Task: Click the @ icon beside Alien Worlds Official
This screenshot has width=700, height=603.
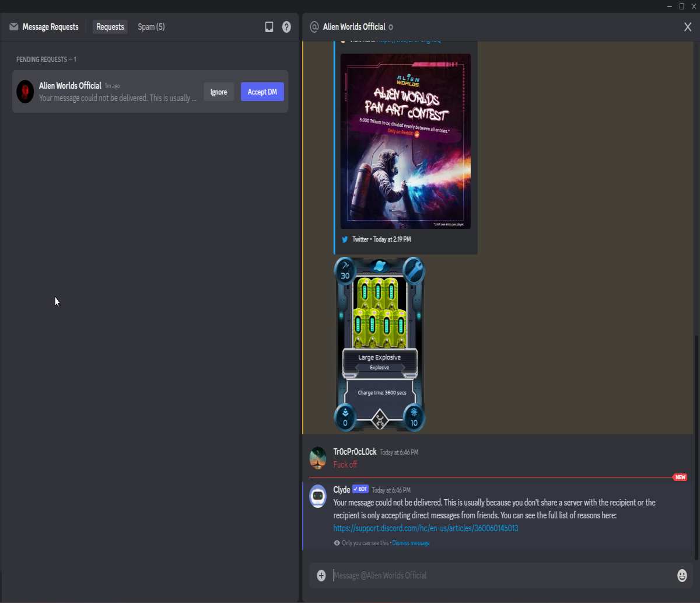Action: tap(314, 27)
